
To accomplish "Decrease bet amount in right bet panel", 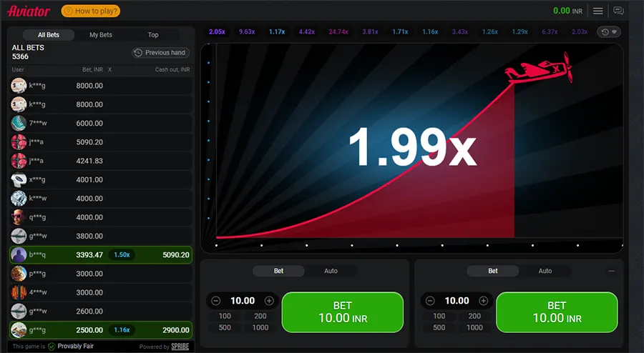I will pos(431,301).
